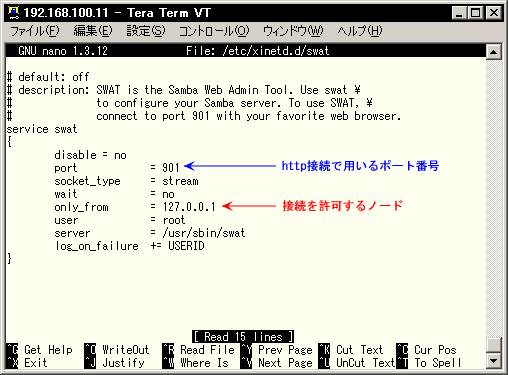Open the ヘルプ(H) menu

click(x=360, y=31)
